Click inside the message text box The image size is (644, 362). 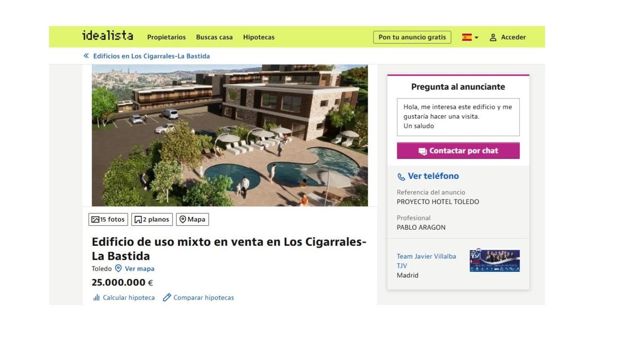tap(458, 117)
